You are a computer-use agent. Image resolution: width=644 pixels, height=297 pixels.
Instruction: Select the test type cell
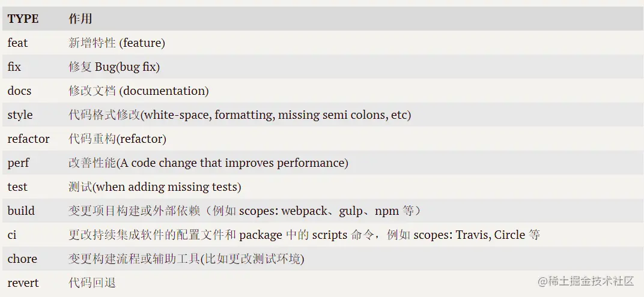(x=17, y=187)
